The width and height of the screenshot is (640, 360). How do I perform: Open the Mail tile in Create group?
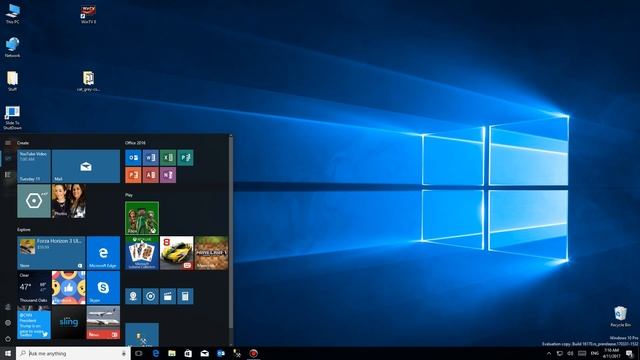point(86,166)
